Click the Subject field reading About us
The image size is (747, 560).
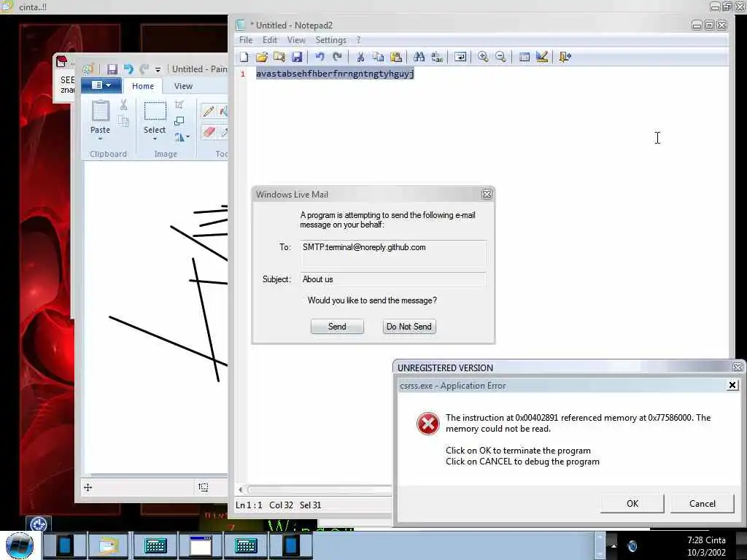[x=393, y=279]
